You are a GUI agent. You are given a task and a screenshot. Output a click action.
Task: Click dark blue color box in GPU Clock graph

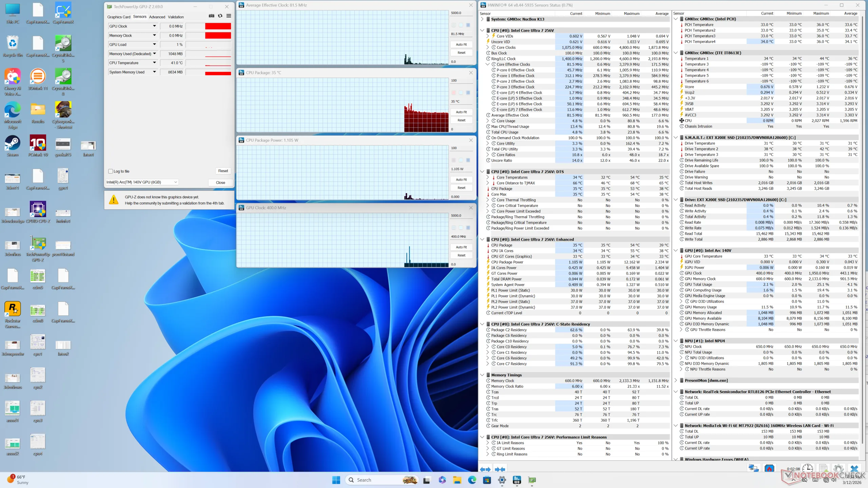click(x=468, y=228)
